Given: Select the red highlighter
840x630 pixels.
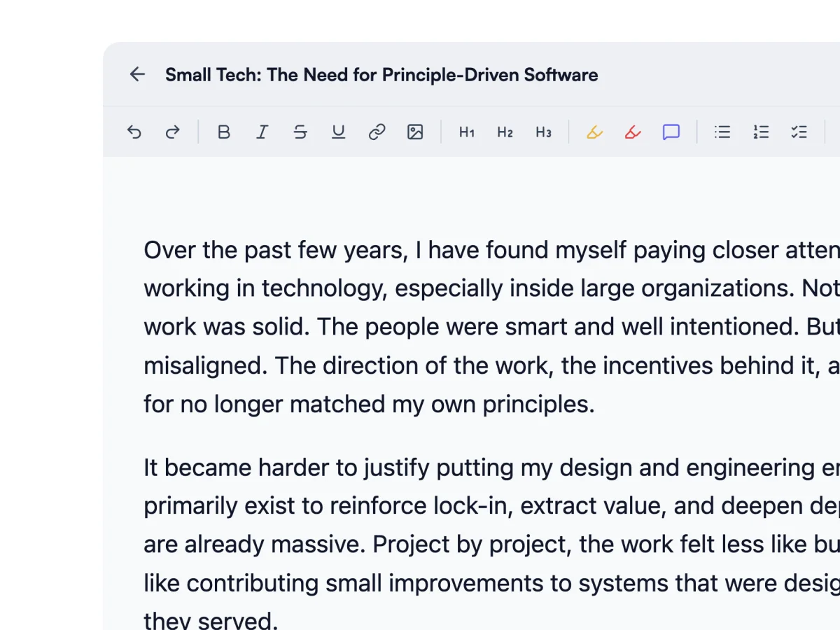Looking at the screenshot, I should pos(633,132).
